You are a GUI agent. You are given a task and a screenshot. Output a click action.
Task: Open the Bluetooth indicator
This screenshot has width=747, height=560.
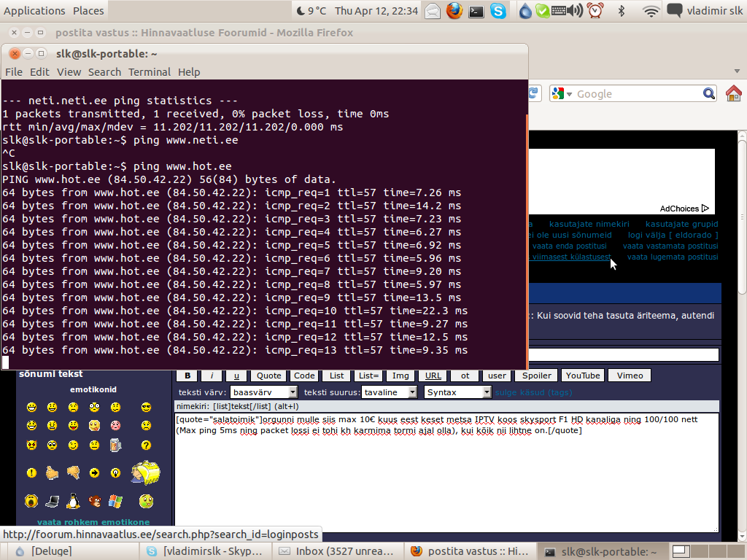pyautogui.click(x=622, y=10)
